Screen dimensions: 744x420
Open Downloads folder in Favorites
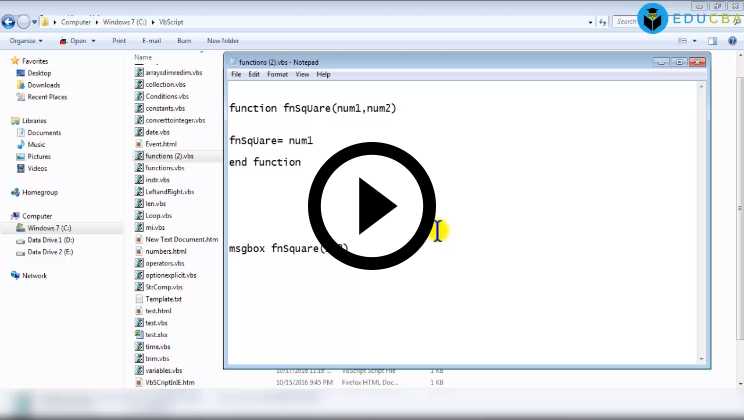pos(43,85)
